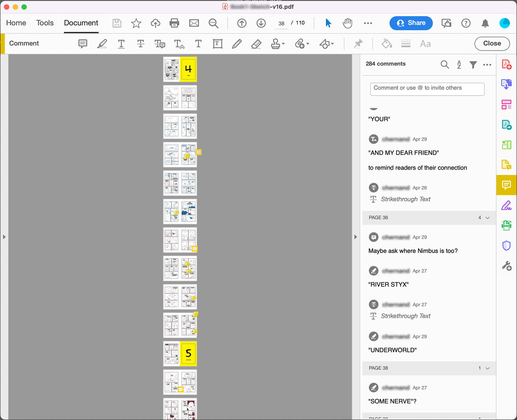Open the comment color picker
The height and width of the screenshot is (420, 517).
click(387, 44)
